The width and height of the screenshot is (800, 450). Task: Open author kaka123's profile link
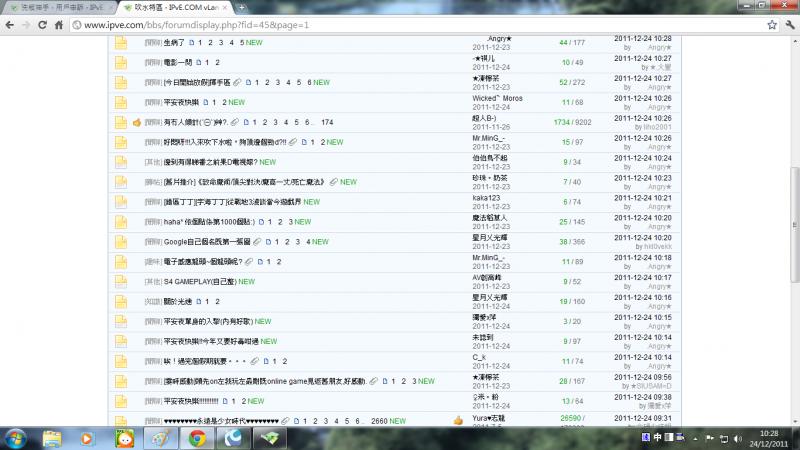click(486, 197)
